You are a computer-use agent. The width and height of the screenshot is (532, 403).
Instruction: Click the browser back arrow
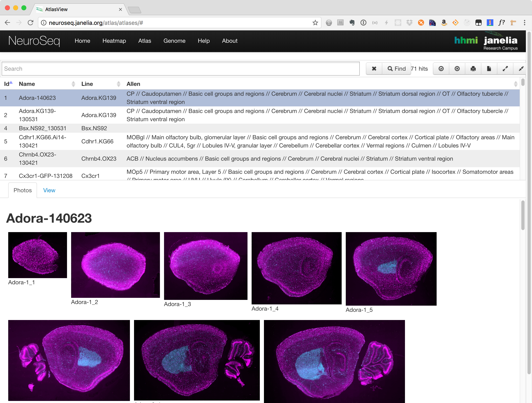[7, 23]
